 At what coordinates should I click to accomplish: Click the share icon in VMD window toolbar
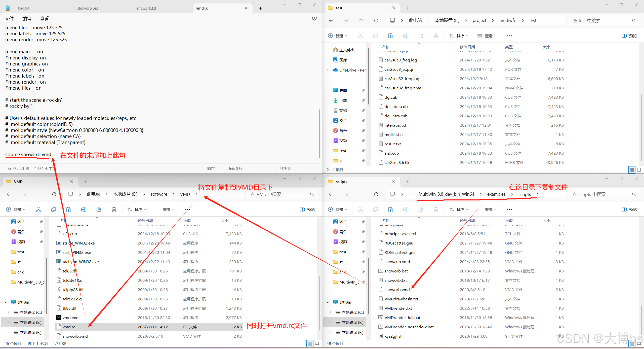99,210
